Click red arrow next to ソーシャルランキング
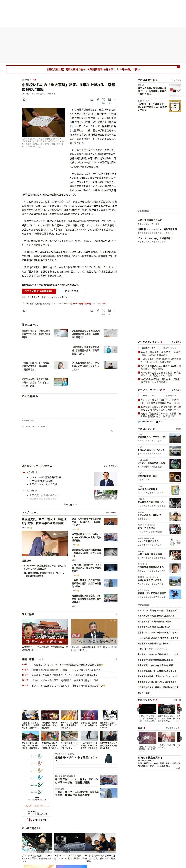This screenshot has height=868, width=186. (163, 390)
